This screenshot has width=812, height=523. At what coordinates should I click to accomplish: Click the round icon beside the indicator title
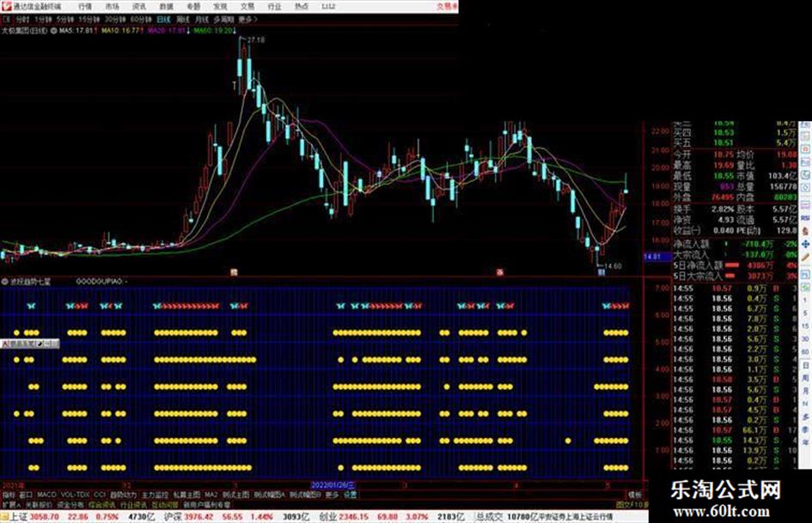pyautogui.click(x=4, y=282)
